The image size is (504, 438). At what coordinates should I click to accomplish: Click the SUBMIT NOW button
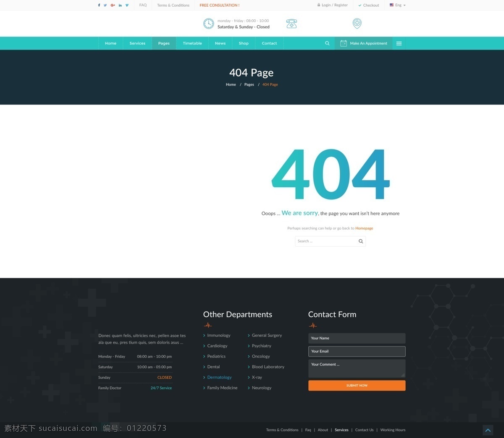(357, 386)
